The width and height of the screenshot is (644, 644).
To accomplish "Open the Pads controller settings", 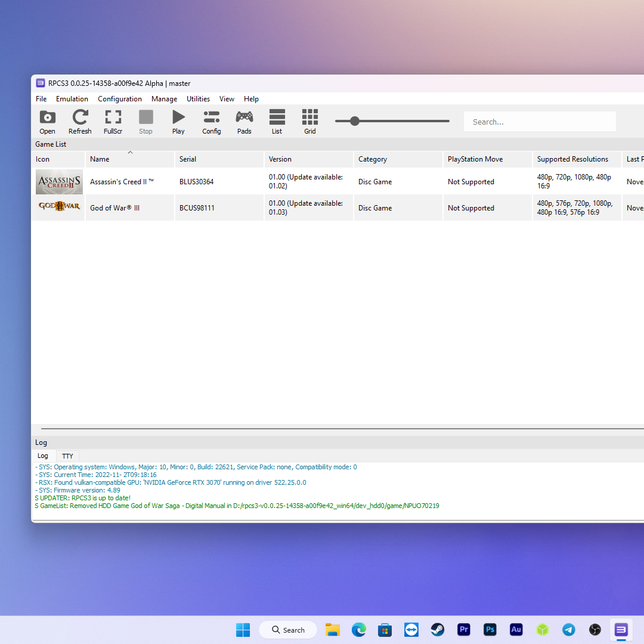I will pos(244,122).
